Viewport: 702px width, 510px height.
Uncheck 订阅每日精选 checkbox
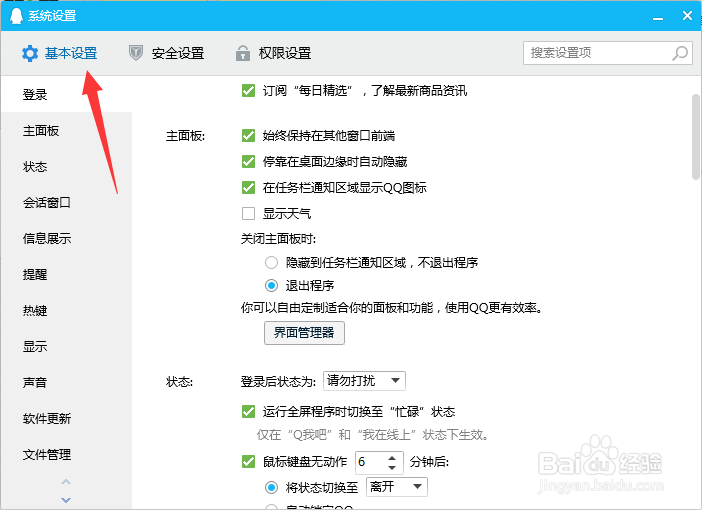pos(248,90)
